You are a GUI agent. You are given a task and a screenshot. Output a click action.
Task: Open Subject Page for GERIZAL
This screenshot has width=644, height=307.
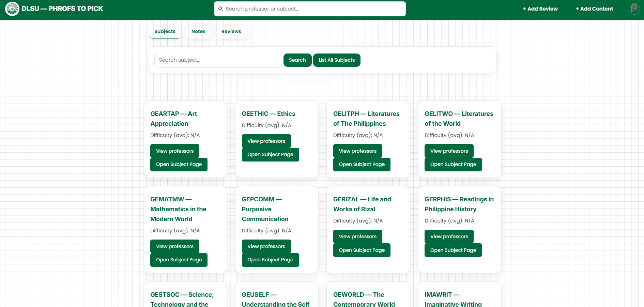[x=362, y=250]
